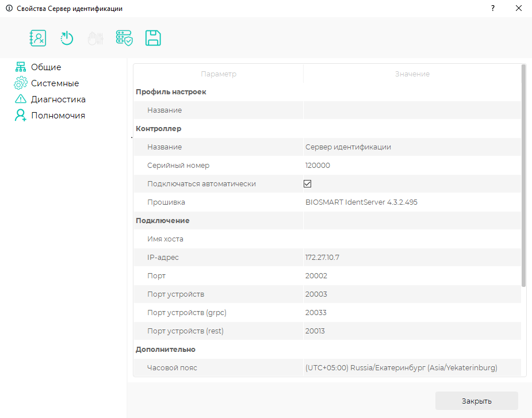Click the restart power icon in toolbar
Image resolution: width=532 pixels, height=418 pixels.
coord(67,38)
